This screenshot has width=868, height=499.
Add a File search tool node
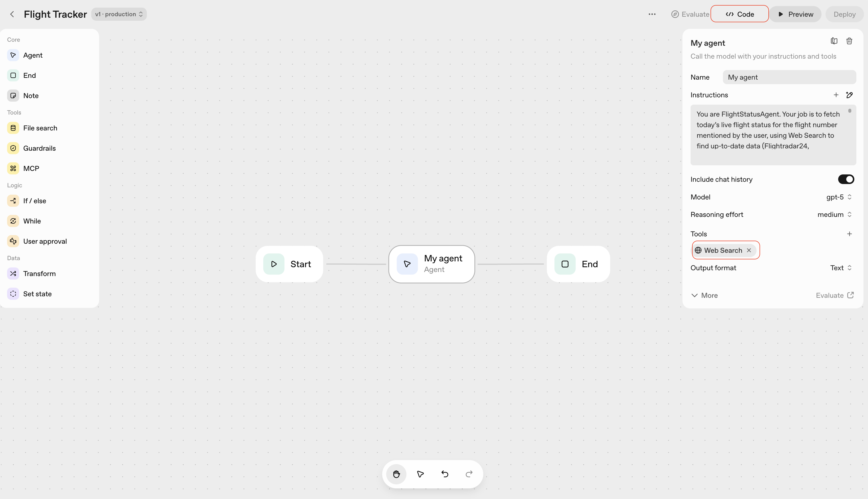click(40, 128)
